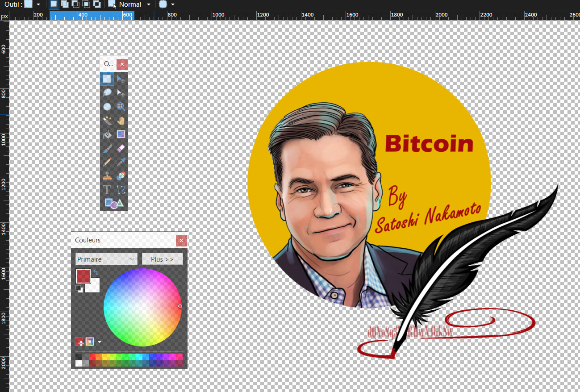Open the palette management icon
The image size is (580, 392).
coord(90,342)
